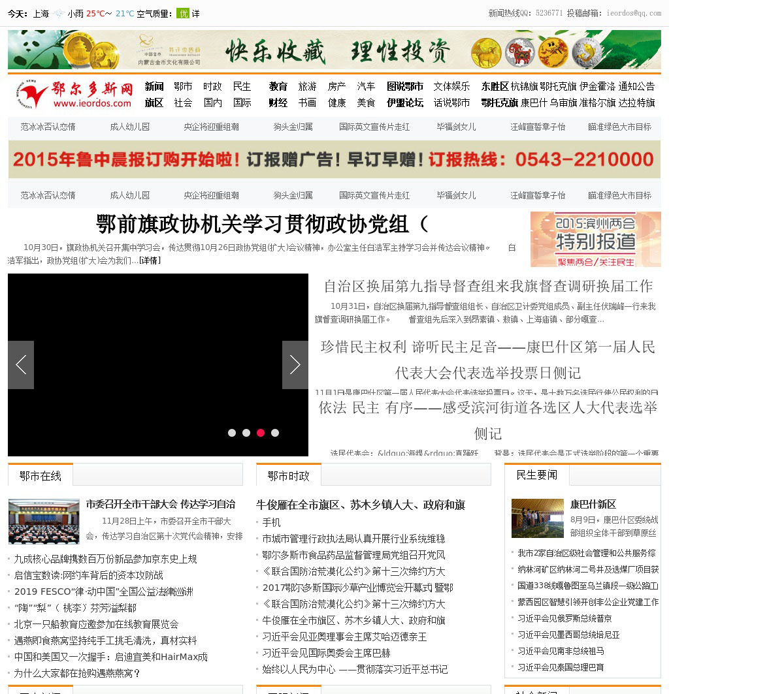Open 达拉特旗 district link
This screenshot has width=784, height=694.
click(636, 103)
